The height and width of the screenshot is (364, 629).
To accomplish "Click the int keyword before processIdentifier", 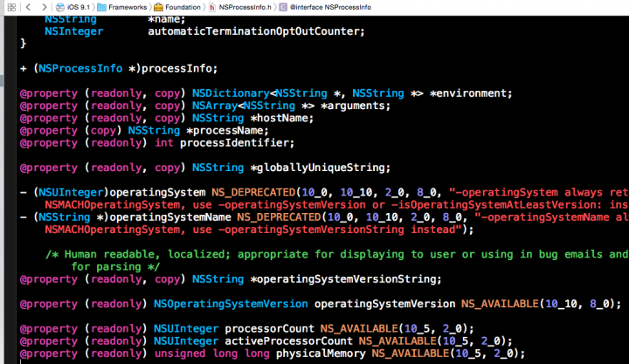I will [x=164, y=143].
